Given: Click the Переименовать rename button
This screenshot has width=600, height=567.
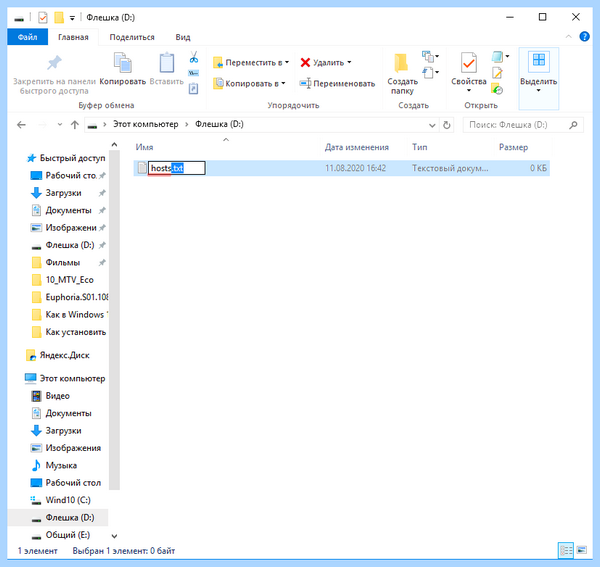Looking at the screenshot, I should [337, 83].
